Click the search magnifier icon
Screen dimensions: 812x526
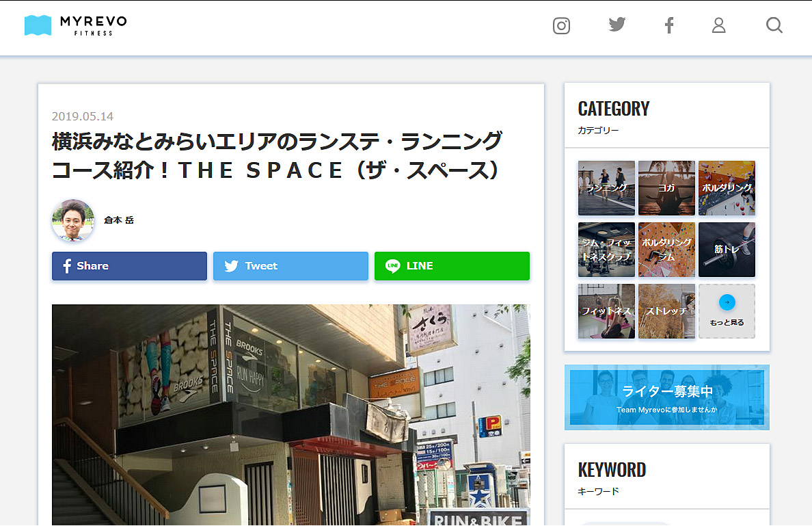(x=774, y=26)
